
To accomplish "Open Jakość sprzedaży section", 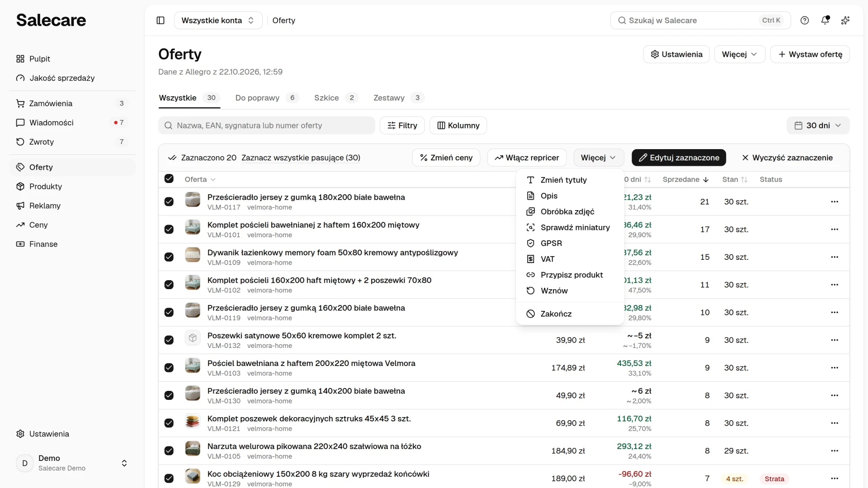I will click(x=72, y=78).
